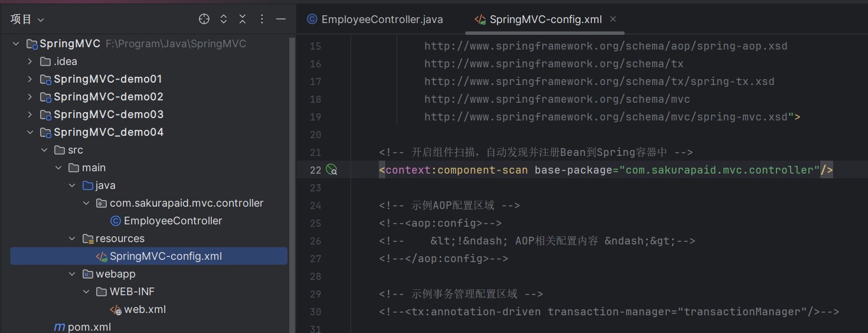
Task: Click the webapp folder icon
Action: (x=88, y=274)
